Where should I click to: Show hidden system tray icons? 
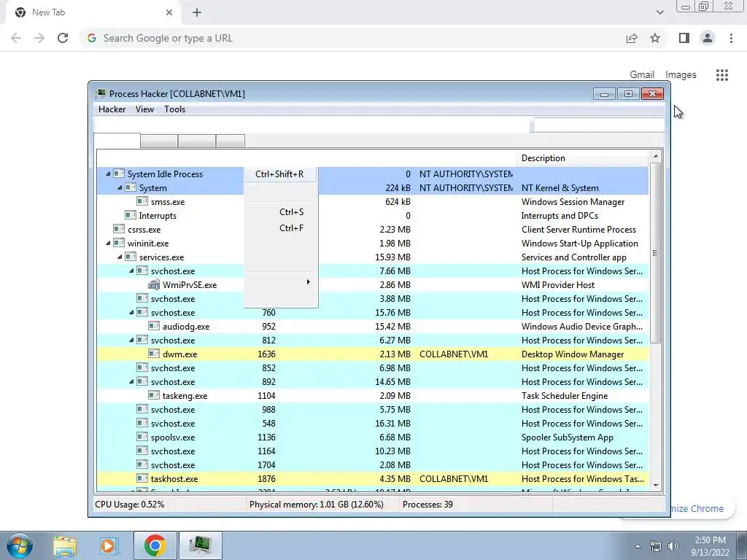tap(638, 546)
